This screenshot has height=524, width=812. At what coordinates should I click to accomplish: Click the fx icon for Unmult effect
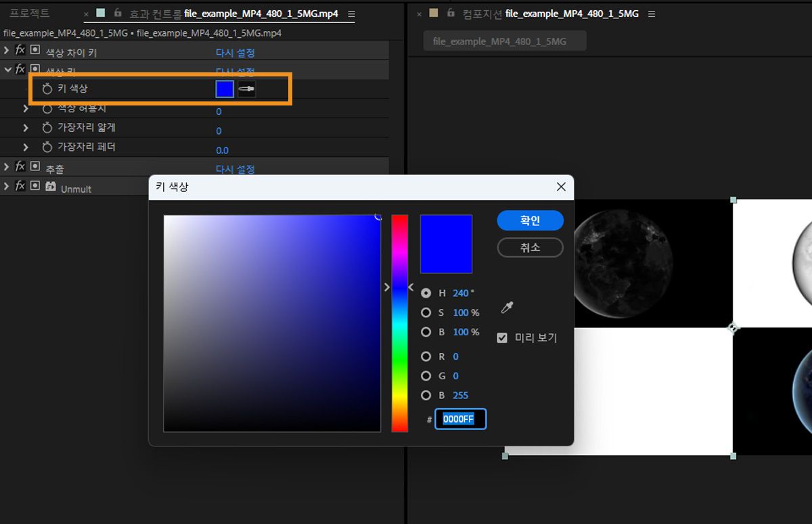pos(20,185)
